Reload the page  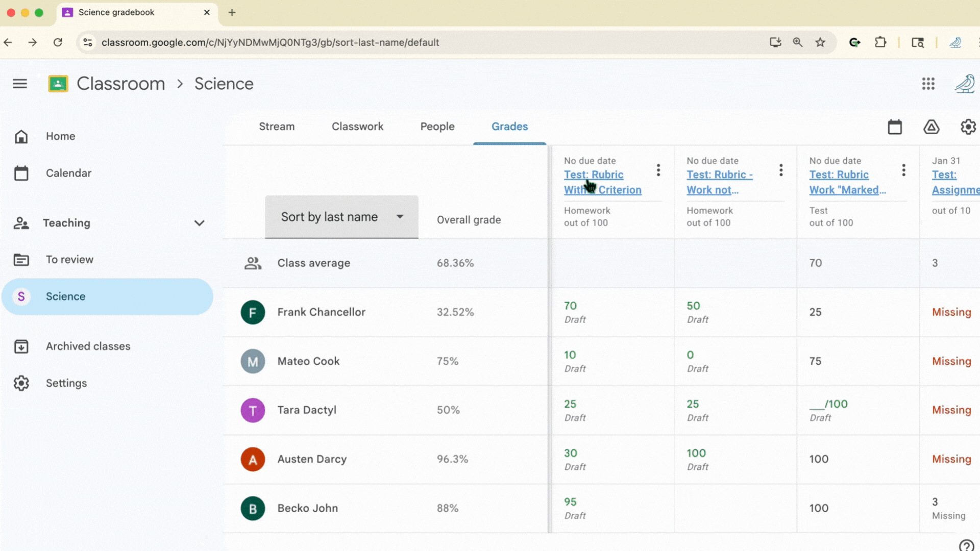(58, 42)
